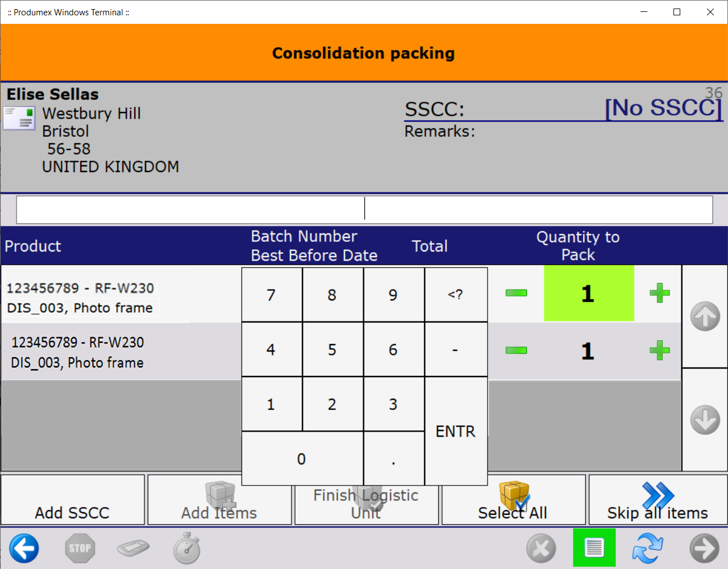Increase quantity on the second product row
Screen dimensions: 728x569
coord(659,350)
